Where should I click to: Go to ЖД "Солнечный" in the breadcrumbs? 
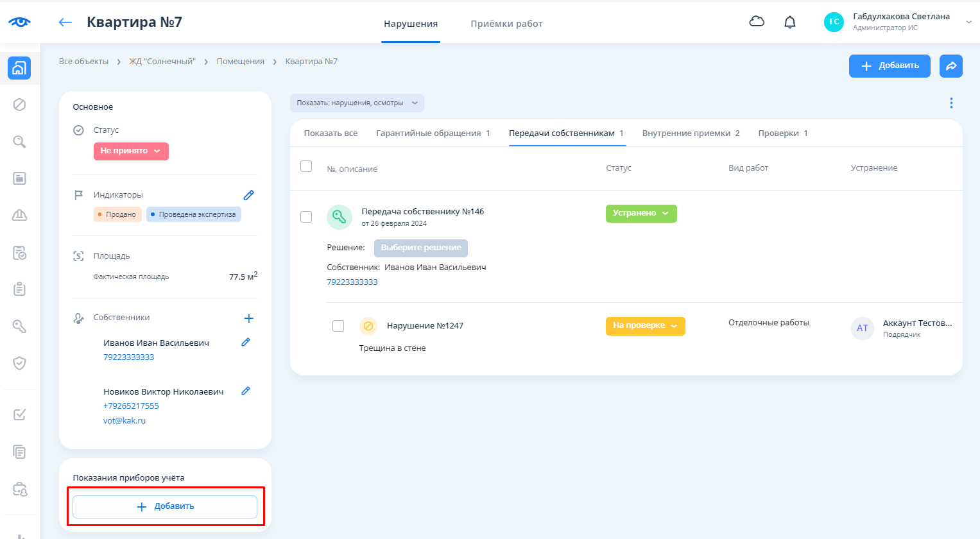click(x=162, y=62)
